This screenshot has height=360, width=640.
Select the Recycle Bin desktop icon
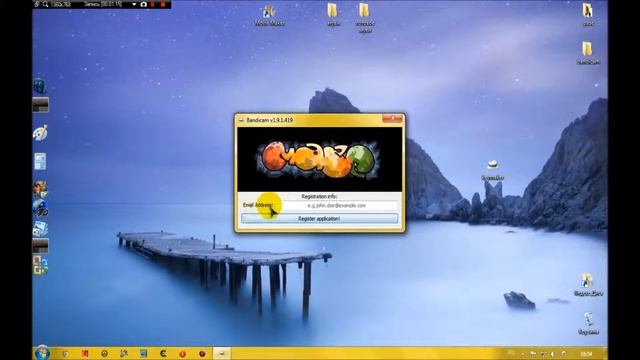click(588, 324)
